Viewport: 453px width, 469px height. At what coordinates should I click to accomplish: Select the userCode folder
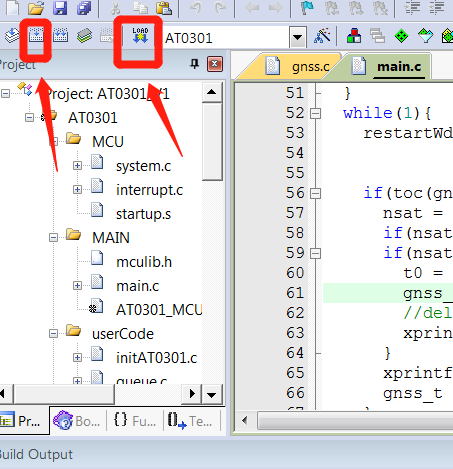click(x=123, y=334)
